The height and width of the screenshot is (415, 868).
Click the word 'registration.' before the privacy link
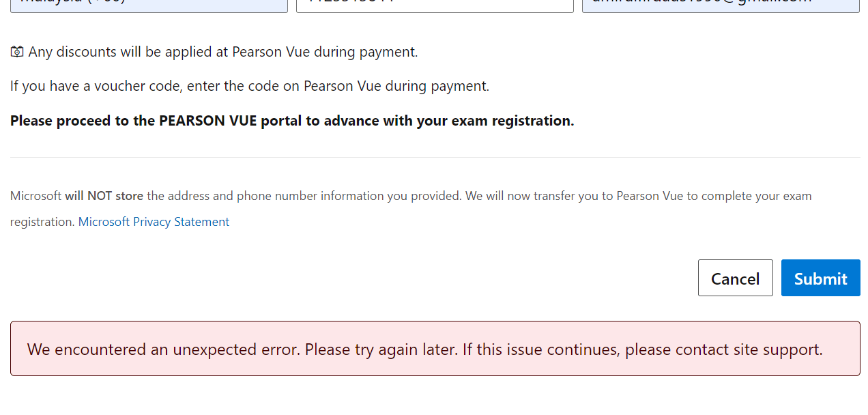coord(42,222)
